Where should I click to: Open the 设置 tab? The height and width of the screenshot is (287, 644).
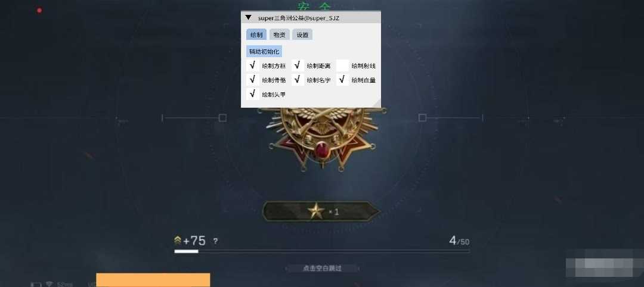(302, 35)
